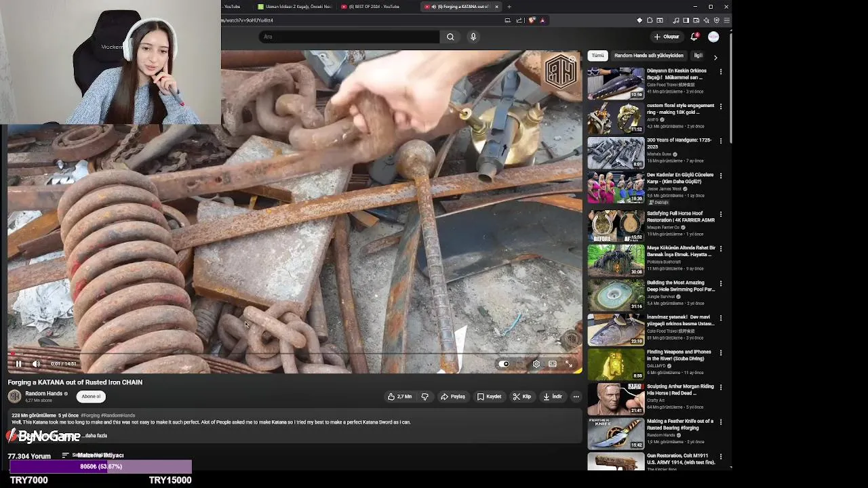Start voice search with the microphone icon
868x488 pixels.
coord(473,37)
